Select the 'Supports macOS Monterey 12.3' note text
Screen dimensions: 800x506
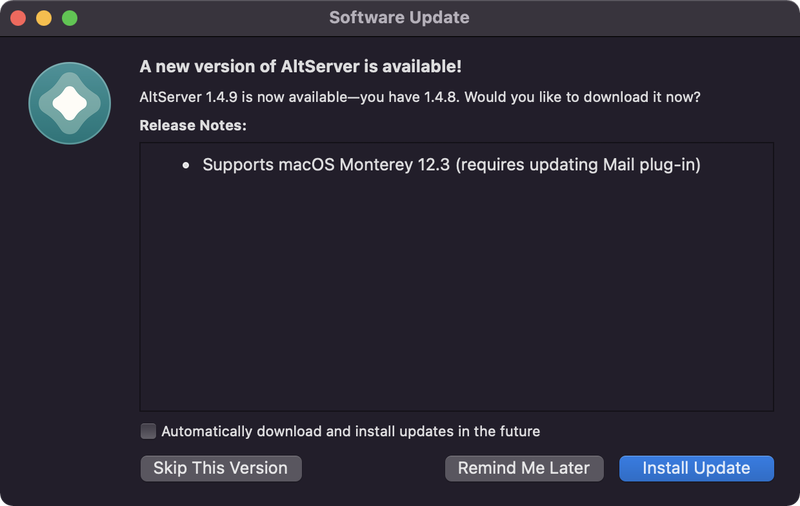[x=326, y=165]
